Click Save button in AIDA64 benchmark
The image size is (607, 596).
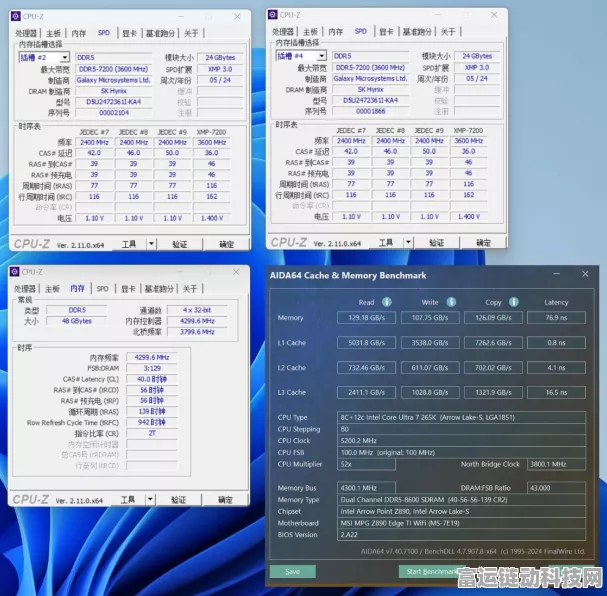pyautogui.click(x=293, y=571)
